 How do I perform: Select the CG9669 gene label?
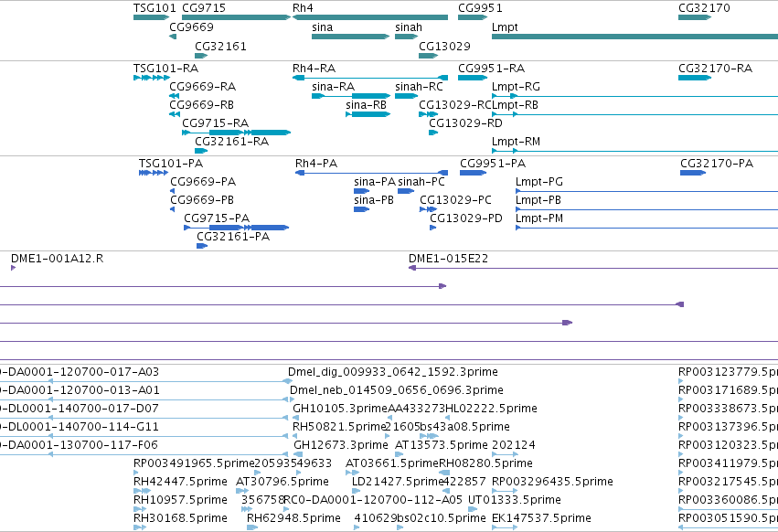tap(191, 27)
